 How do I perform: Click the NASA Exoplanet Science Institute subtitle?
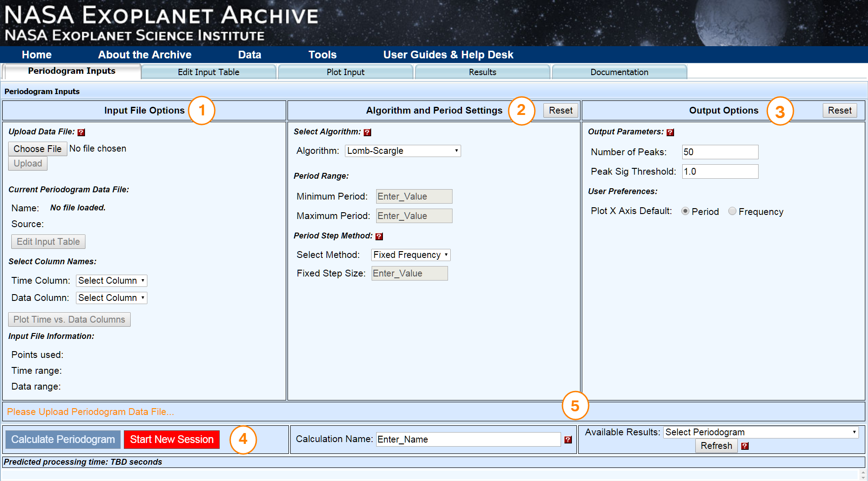pos(135,35)
